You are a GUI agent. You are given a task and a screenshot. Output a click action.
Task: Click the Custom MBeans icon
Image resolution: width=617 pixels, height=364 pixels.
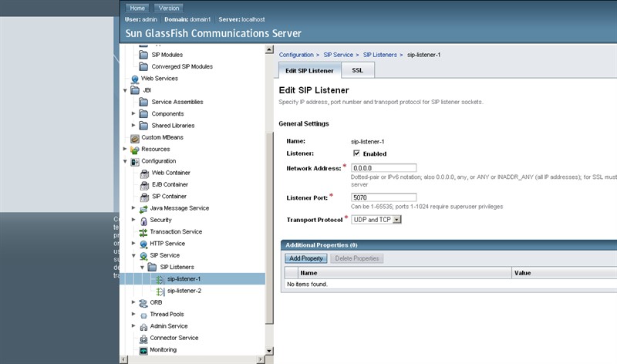point(135,138)
